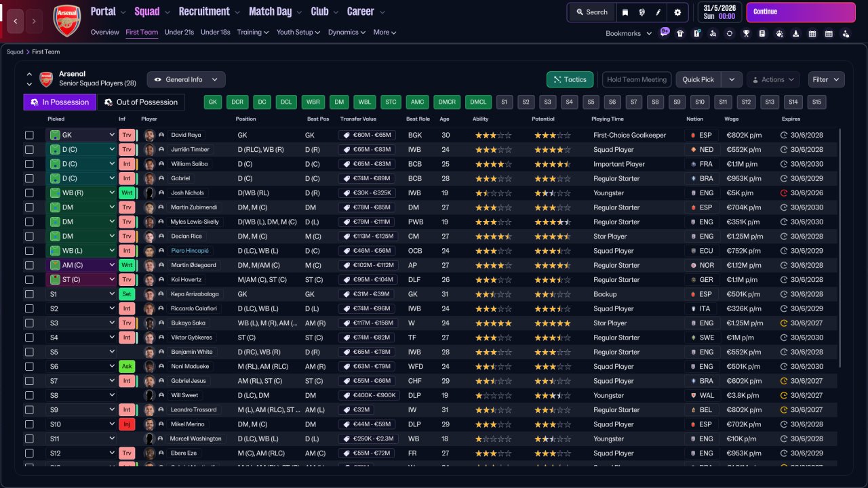The height and width of the screenshot is (488, 868).
Task: Open the GK picked-position dropdown for David Raya
Action: 81,135
